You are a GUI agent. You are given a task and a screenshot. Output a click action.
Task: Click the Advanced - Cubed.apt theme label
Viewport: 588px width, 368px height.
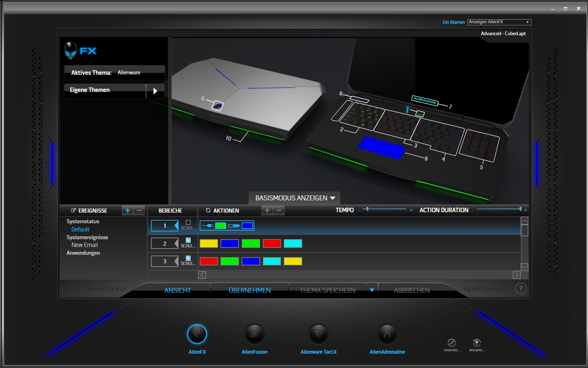[x=503, y=34]
